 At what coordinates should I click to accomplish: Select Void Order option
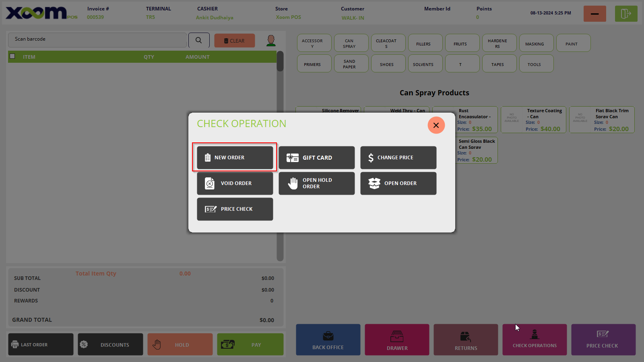tap(235, 183)
